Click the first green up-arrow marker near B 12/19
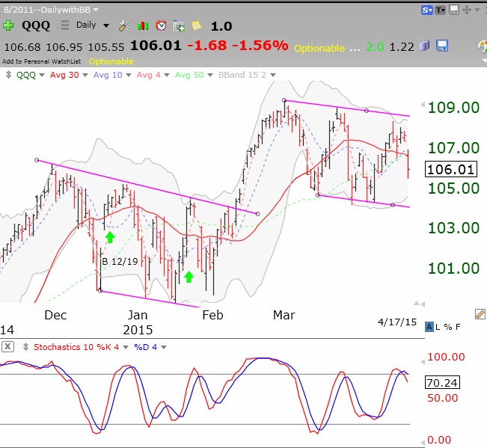 pos(110,237)
